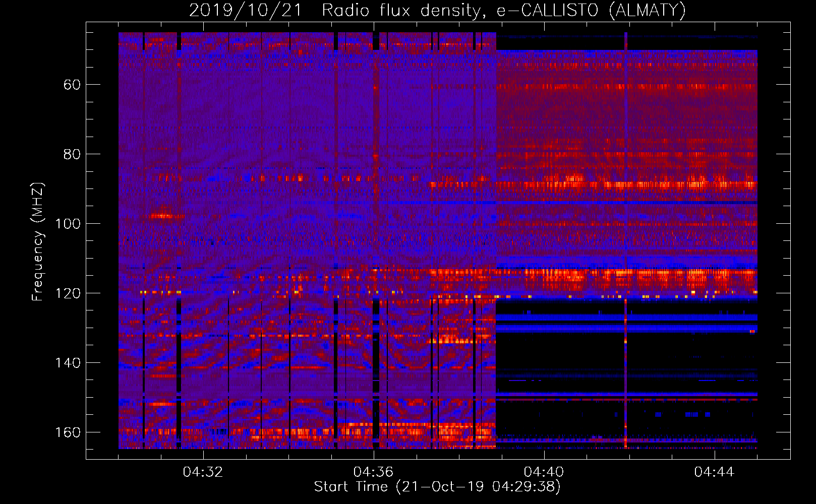
Task: Click the 140 frequency tick label
Action: pos(68,363)
